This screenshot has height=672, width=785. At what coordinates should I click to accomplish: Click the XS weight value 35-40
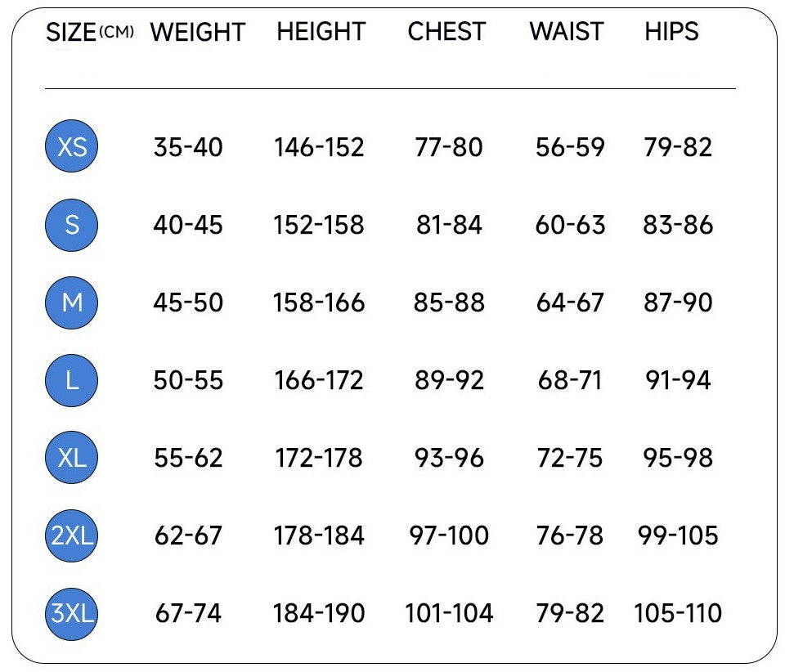click(x=188, y=147)
